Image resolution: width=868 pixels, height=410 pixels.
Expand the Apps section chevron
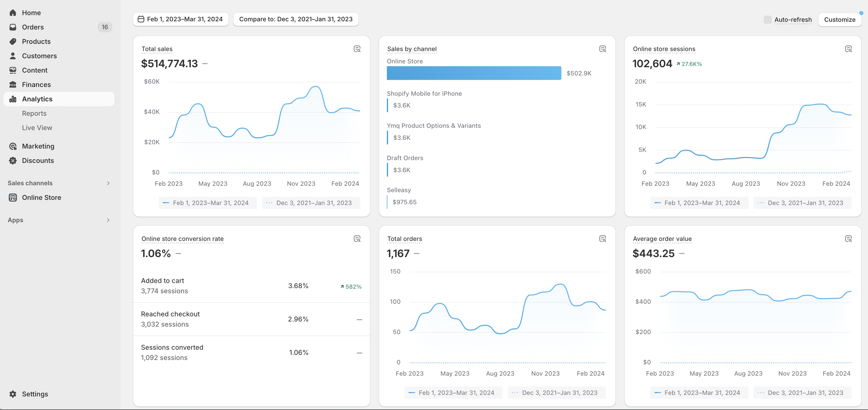tap(108, 220)
